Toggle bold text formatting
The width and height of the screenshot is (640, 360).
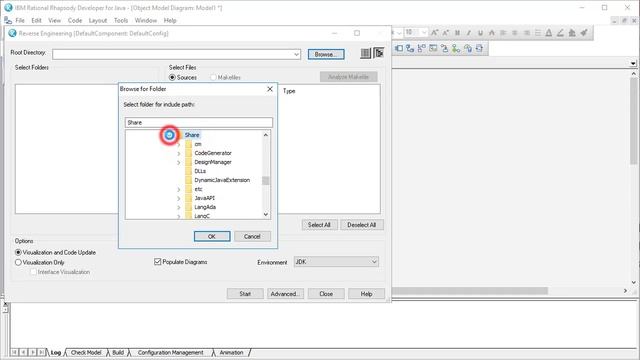pyautogui.click(x=457, y=33)
